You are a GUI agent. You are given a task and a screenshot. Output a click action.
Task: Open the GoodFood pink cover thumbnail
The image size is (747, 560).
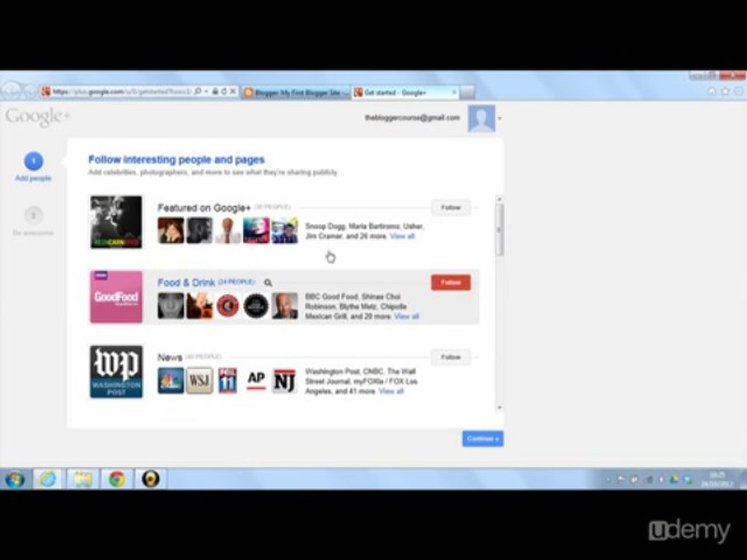pos(116,297)
